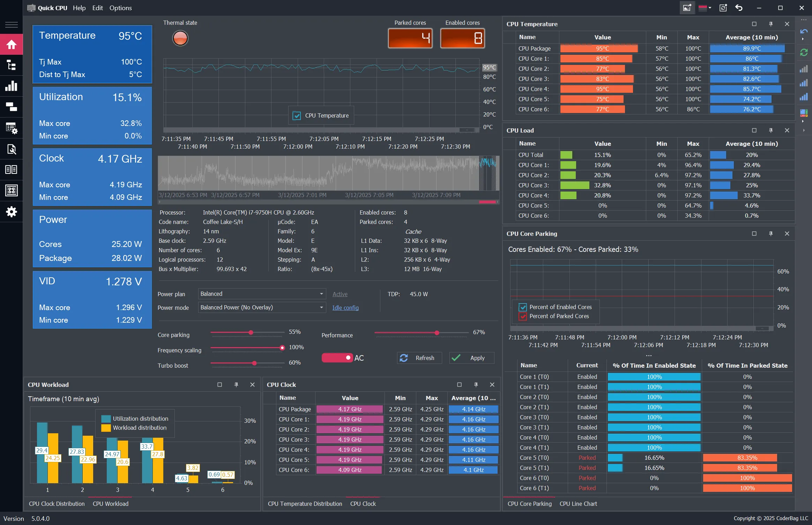Toggle Percent of Parked Cores checkbox
The width and height of the screenshot is (812, 525).
[522, 316]
